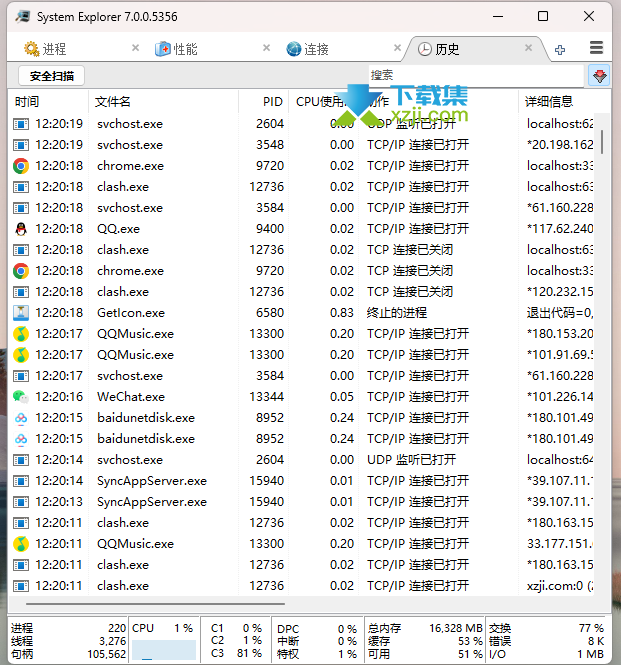
Task: Click the DPC 0 % status entry
Action: [317, 629]
